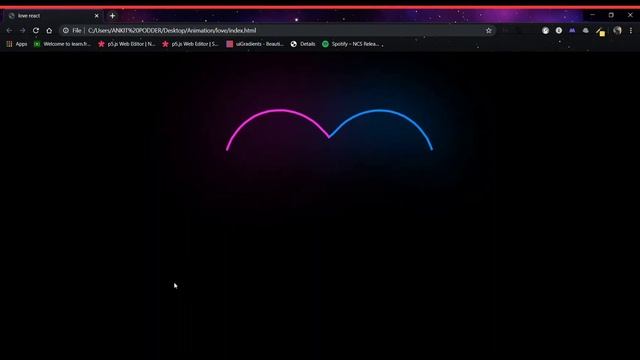
Task: Open the Chrome three-dot menu
Action: tap(631, 30)
